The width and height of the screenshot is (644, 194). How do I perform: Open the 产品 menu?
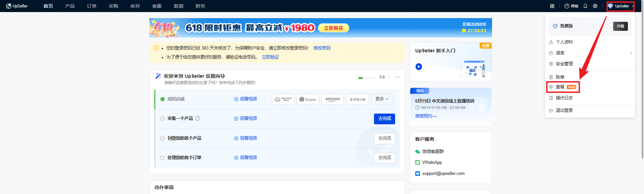click(x=70, y=6)
